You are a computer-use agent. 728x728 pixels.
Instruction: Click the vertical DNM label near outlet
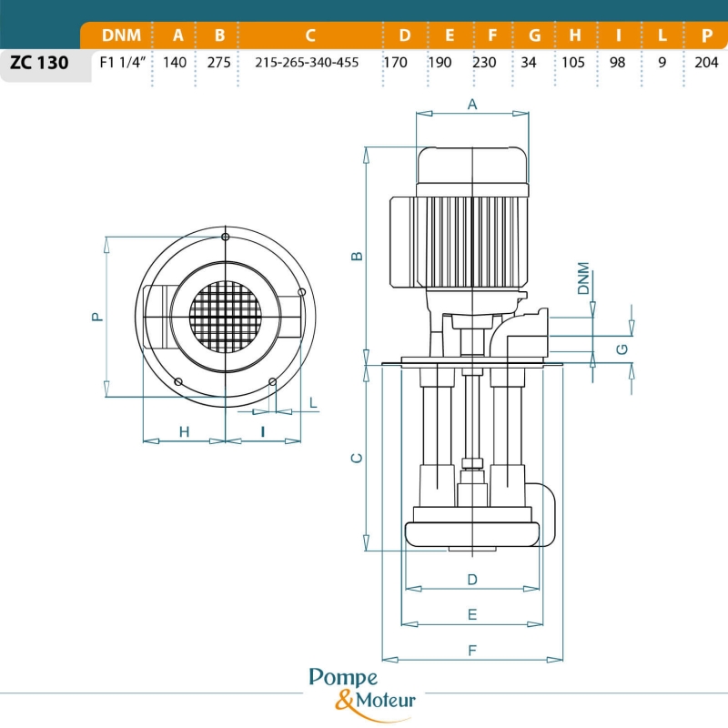pos(583,278)
